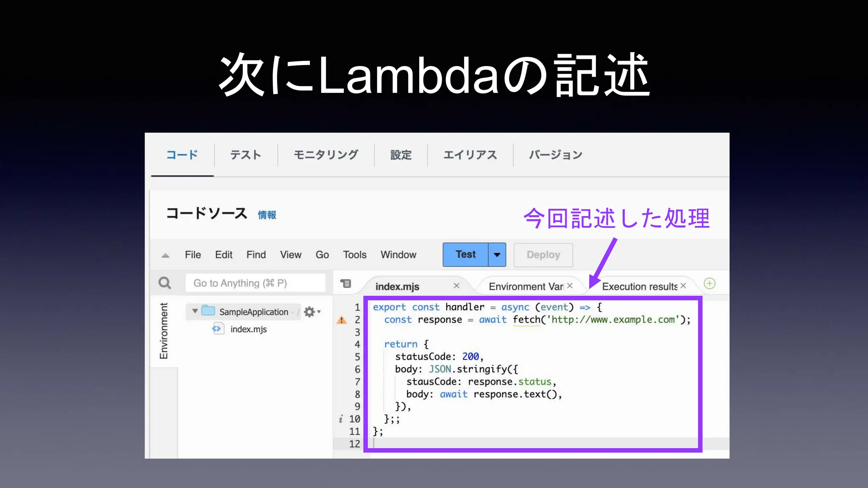Collapse the menu bar with up arrow
This screenshot has height=488, width=868.
[x=166, y=255]
